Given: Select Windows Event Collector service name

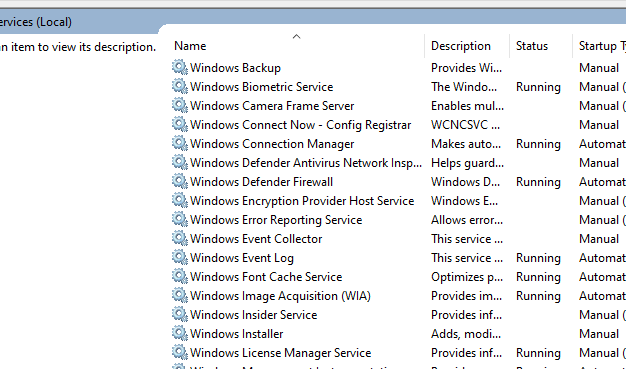Looking at the screenshot, I should pos(256,239).
